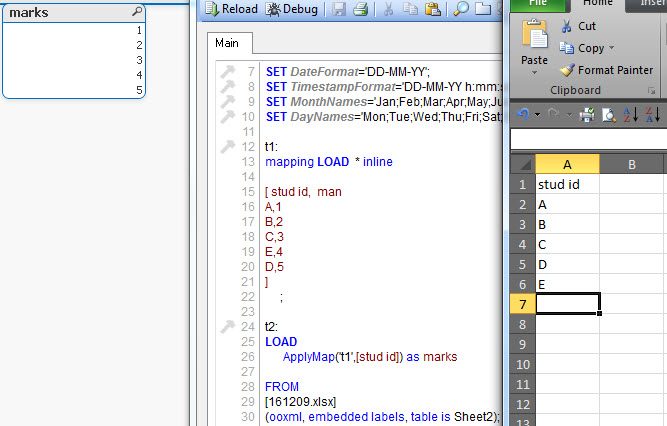
Task: Select row 10 header in Excel
Action: click(x=522, y=364)
